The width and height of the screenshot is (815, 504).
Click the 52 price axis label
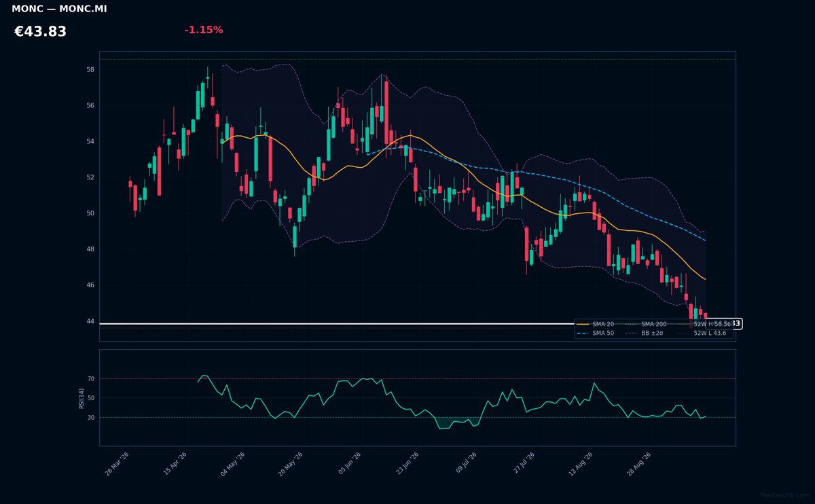point(90,178)
